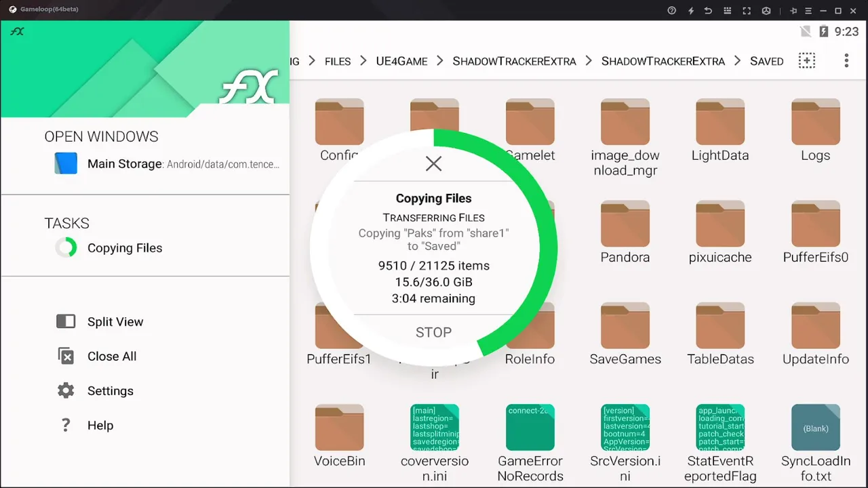Open the partially hidden Config folder
Screen dimensions: 868x488
tap(339, 130)
